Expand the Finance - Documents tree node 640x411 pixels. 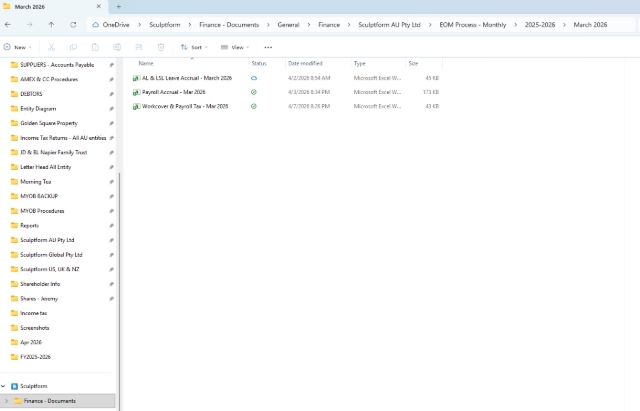pyautogui.click(x=6, y=401)
